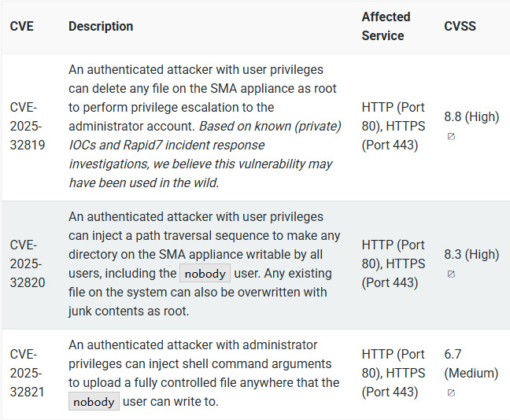This screenshot has height=420, width=510.
Task: Select the Affected Service column header
Action: [x=386, y=26]
